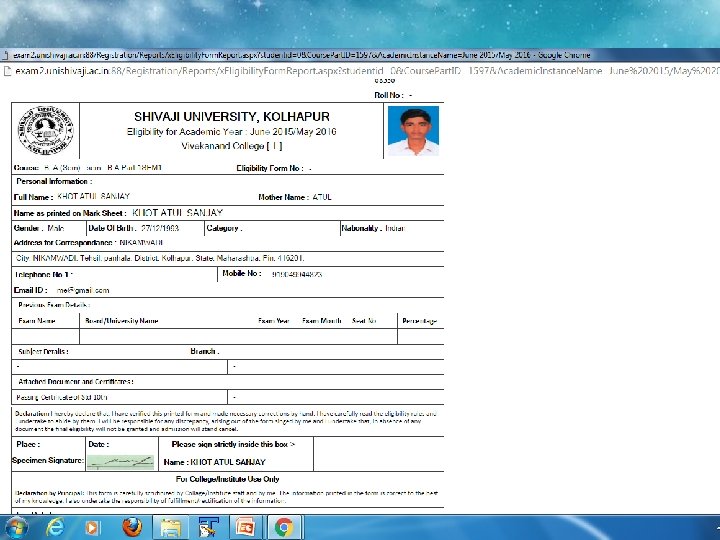Switch to Google Chrome in taskbar
The width and height of the screenshot is (720, 540).
point(284,528)
